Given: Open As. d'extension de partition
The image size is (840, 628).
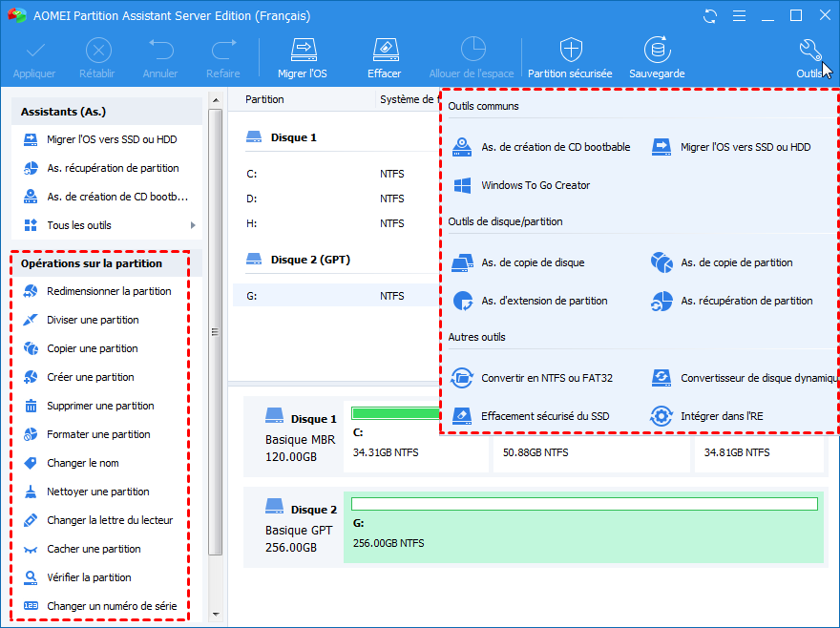Looking at the screenshot, I should (530, 301).
